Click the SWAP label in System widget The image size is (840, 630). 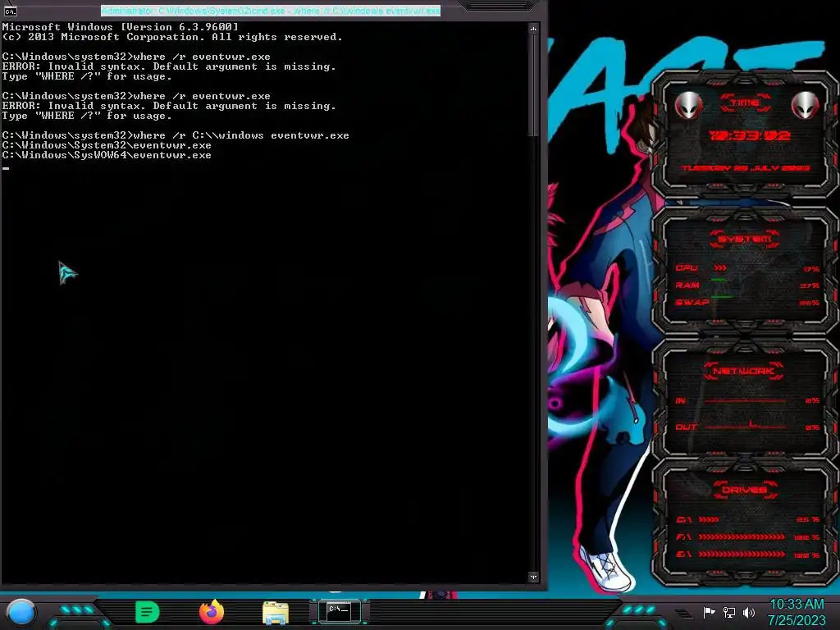(692, 302)
